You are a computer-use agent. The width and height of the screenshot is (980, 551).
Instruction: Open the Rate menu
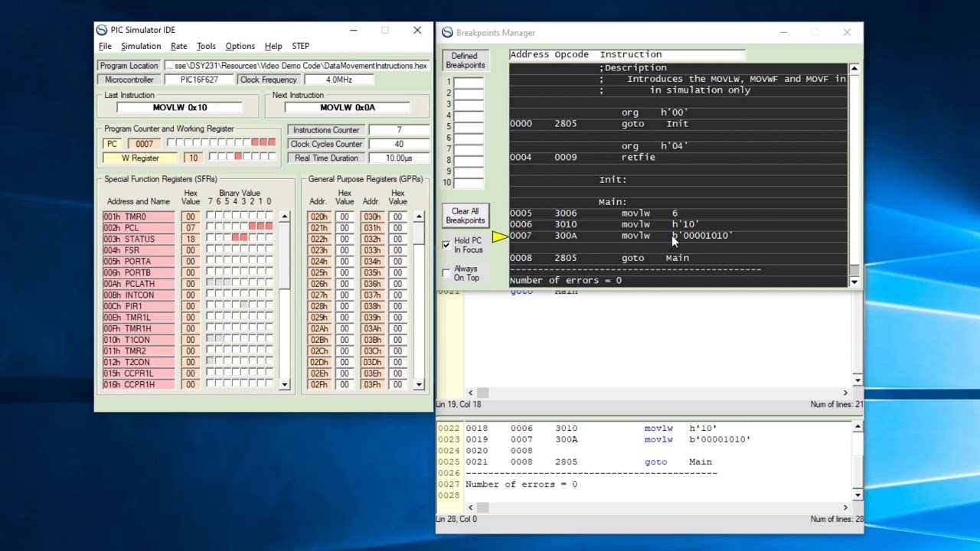click(x=178, y=46)
